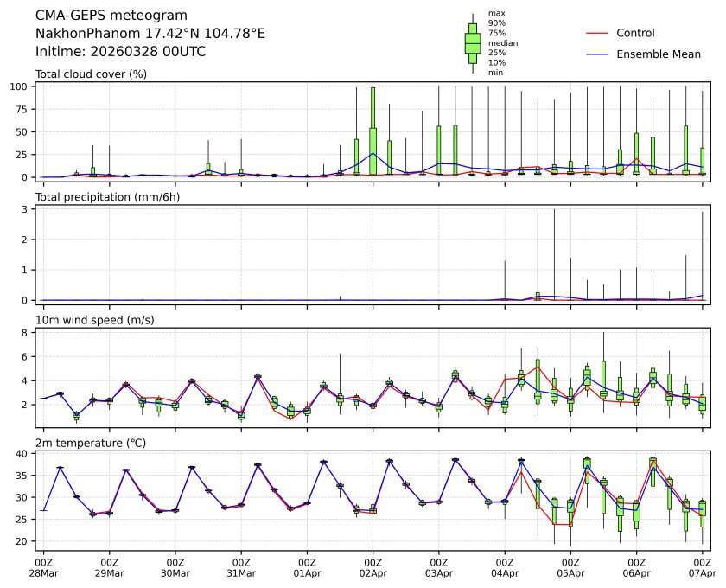Select the Control legend label
Image resolution: width=726 pixels, height=588 pixels.
pyautogui.click(x=635, y=33)
